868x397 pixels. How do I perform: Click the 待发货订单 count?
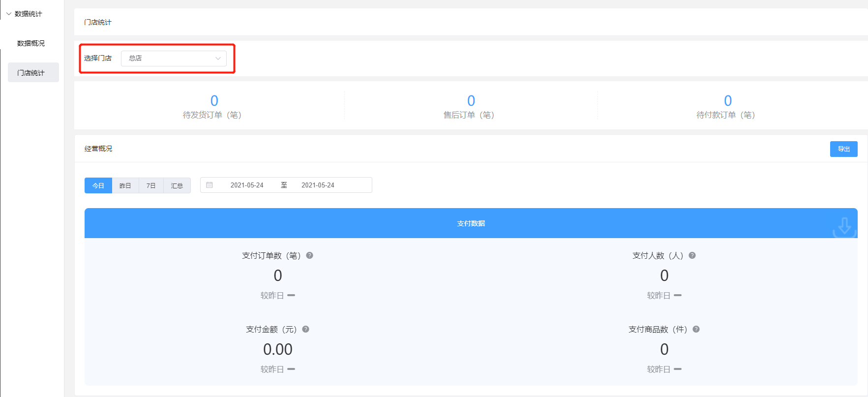coord(214,101)
